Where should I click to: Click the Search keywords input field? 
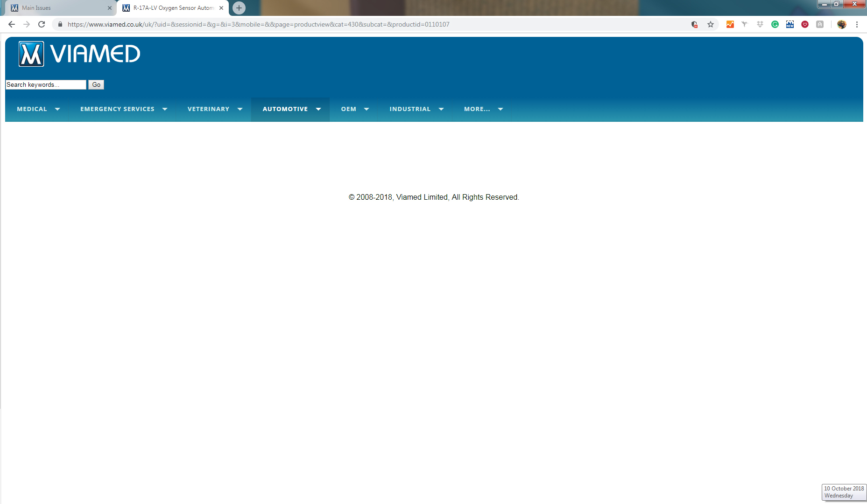tap(46, 84)
